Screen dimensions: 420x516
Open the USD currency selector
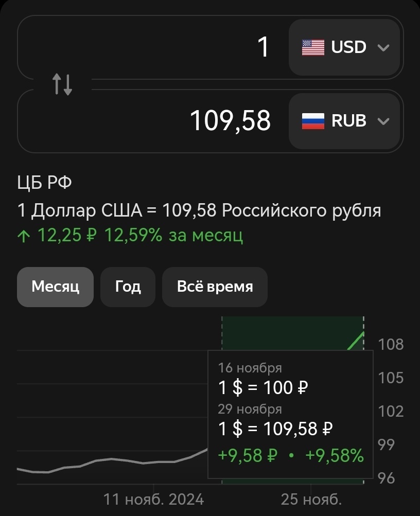pyautogui.click(x=344, y=47)
